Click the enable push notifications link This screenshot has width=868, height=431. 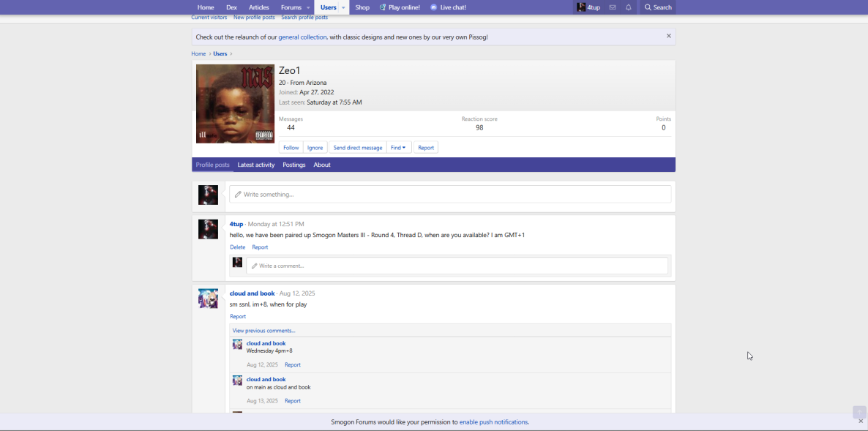[493, 422]
